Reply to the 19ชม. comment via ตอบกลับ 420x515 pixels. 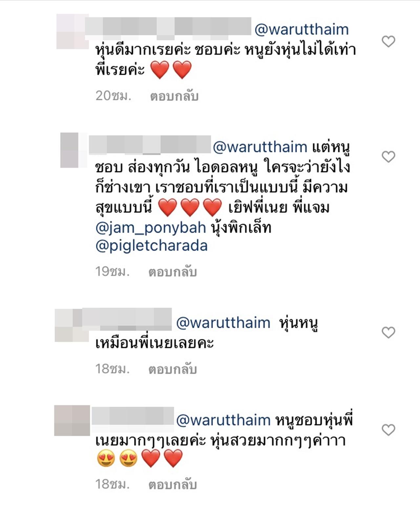click(173, 272)
